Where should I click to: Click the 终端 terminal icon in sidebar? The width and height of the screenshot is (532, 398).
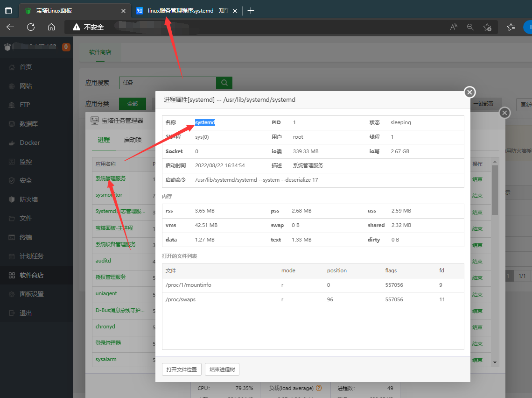[x=12, y=237]
